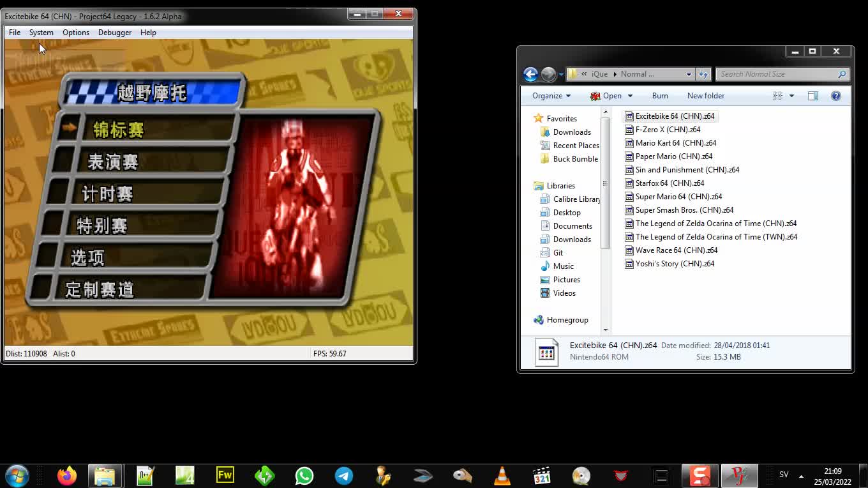The image size is (868, 488).
Task: Select Excitebike 64 (CHN).z64 file
Action: pyautogui.click(x=670, y=116)
